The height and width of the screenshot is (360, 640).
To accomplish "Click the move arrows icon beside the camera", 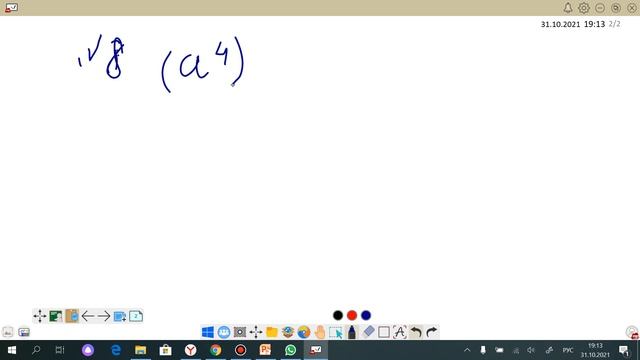I will pyautogui.click(x=256, y=332).
